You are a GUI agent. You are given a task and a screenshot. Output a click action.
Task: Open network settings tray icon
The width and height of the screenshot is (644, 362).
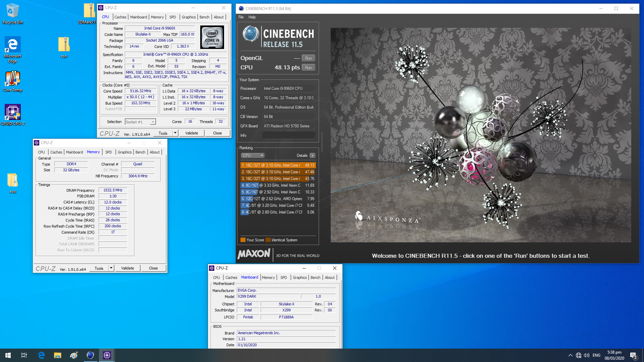coord(579,355)
